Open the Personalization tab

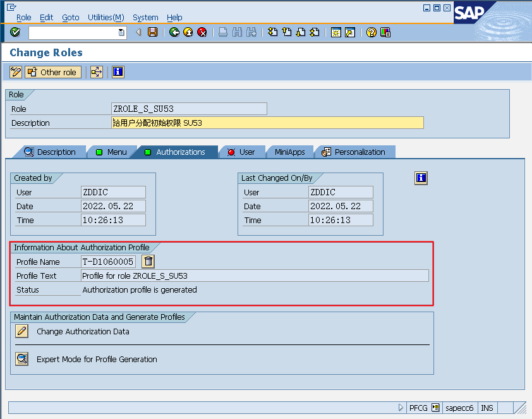[x=354, y=152]
